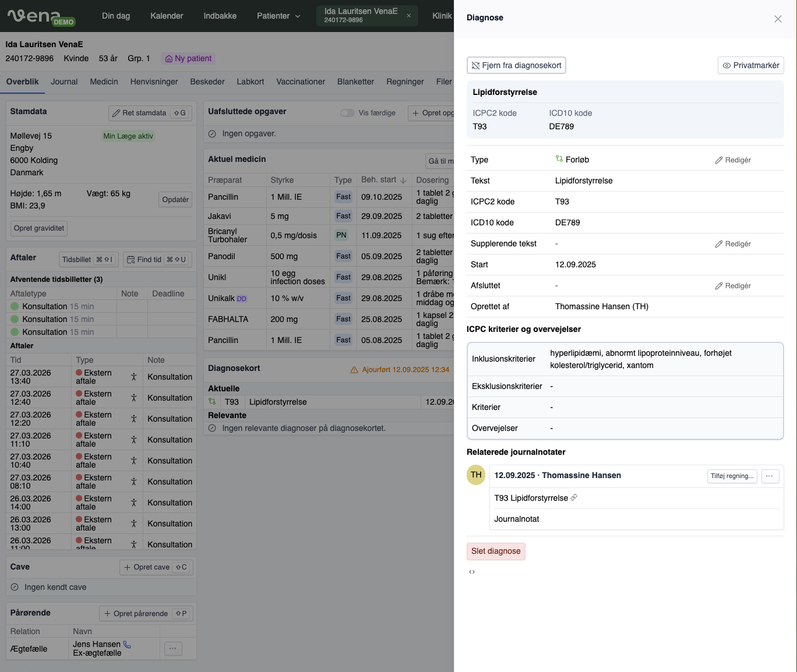Click the Vena DEMO logo
This screenshot has height=672, width=797.
point(41,16)
